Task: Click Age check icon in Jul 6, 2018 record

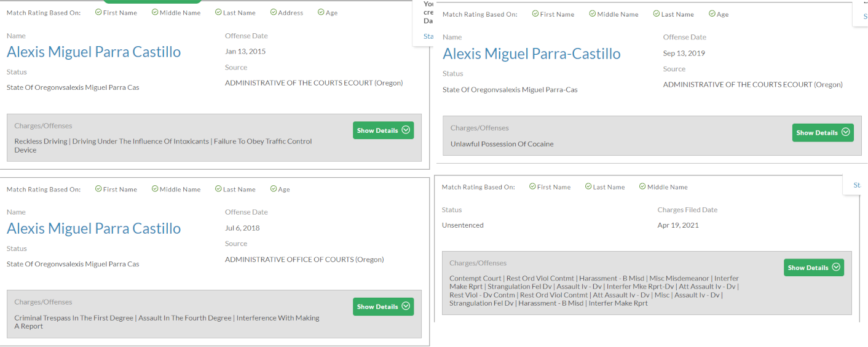Action: pyautogui.click(x=273, y=189)
